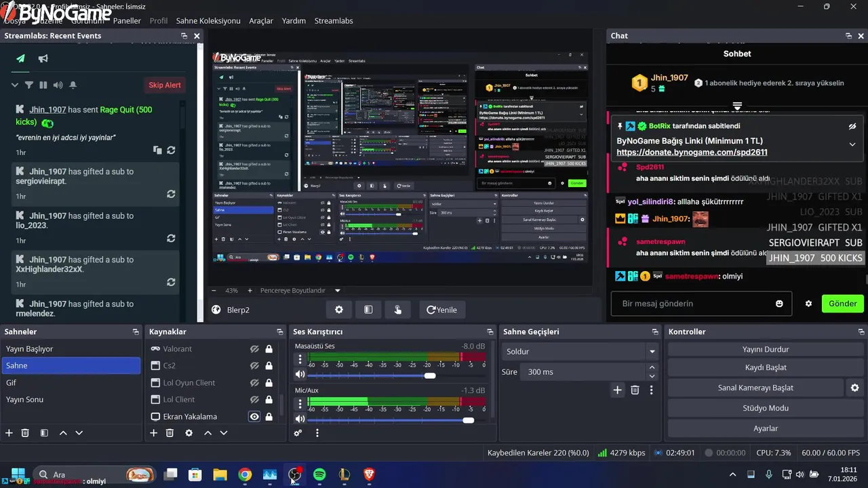868x488 pixels.
Task: Open source properties gear in Kaynaklar
Action: (189, 432)
